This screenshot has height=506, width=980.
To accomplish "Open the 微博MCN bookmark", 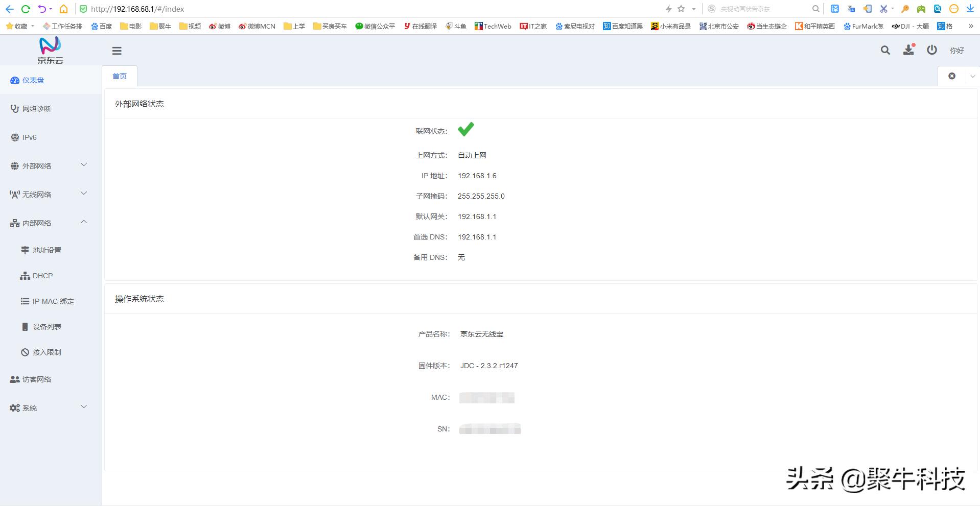I will (257, 26).
